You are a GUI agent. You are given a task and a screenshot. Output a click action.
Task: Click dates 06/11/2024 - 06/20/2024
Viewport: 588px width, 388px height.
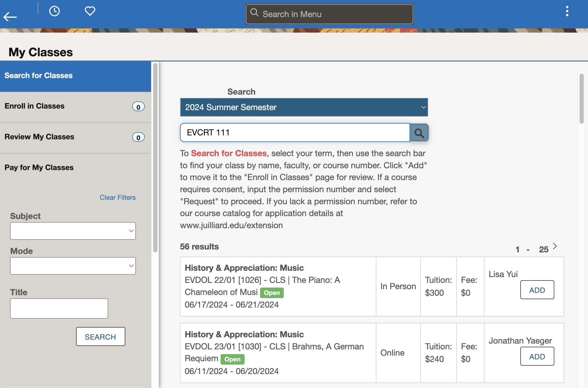tap(232, 371)
